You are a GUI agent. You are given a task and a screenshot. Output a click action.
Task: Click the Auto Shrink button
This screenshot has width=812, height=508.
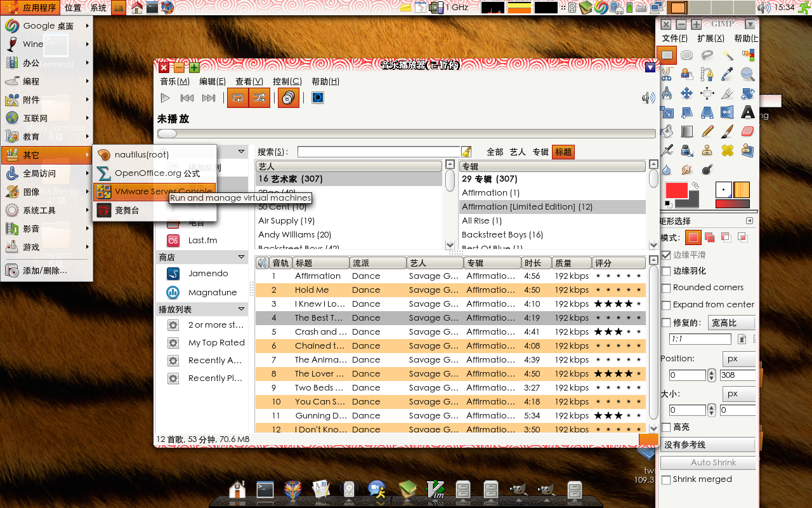point(708,463)
